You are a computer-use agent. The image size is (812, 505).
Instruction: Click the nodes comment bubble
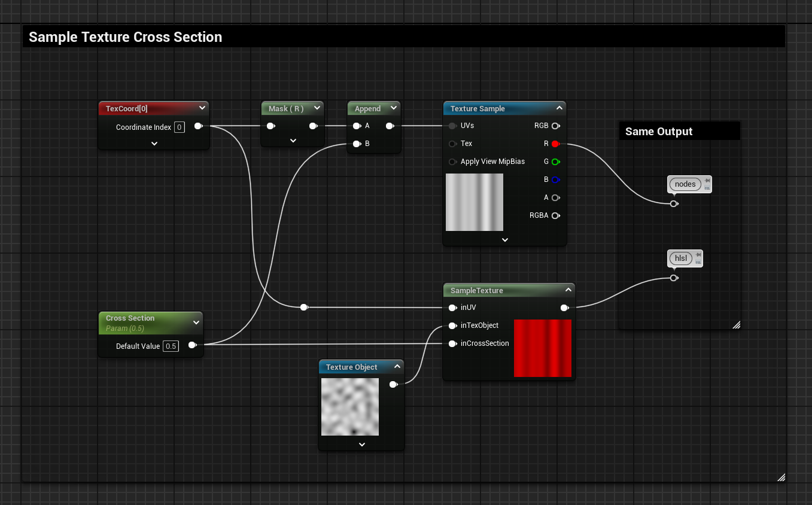click(685, 184)
